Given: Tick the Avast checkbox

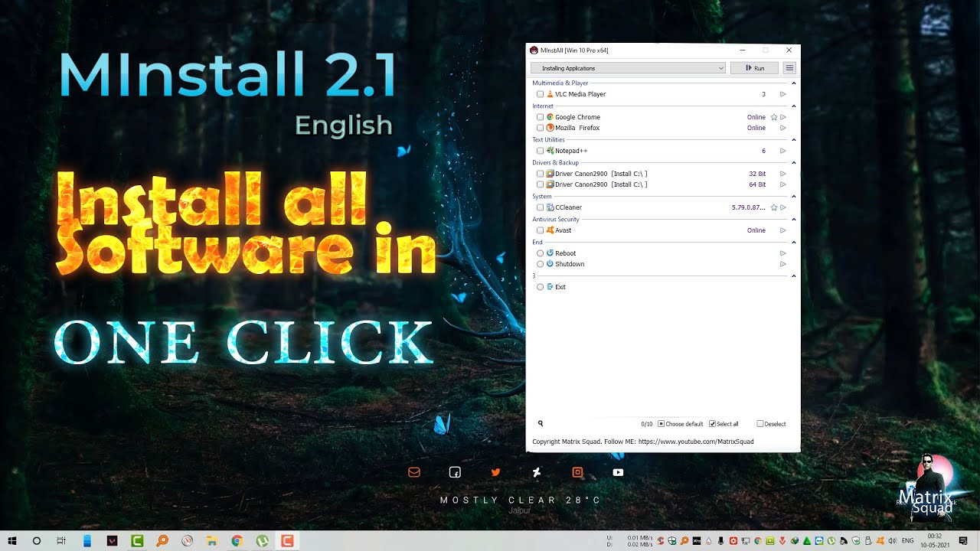Looking at the screenshot, I should pos(541,230).
